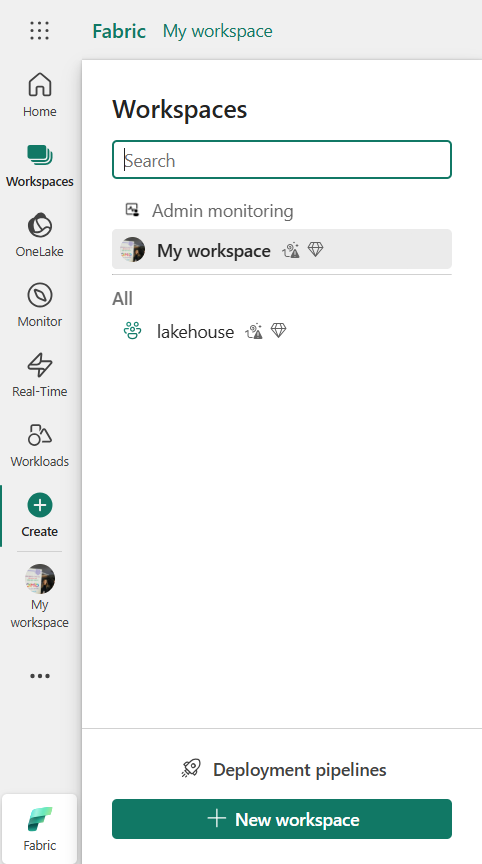Open Deployment pipelines
The width and height of the screenshot is (482, 864).
point(284,769)
